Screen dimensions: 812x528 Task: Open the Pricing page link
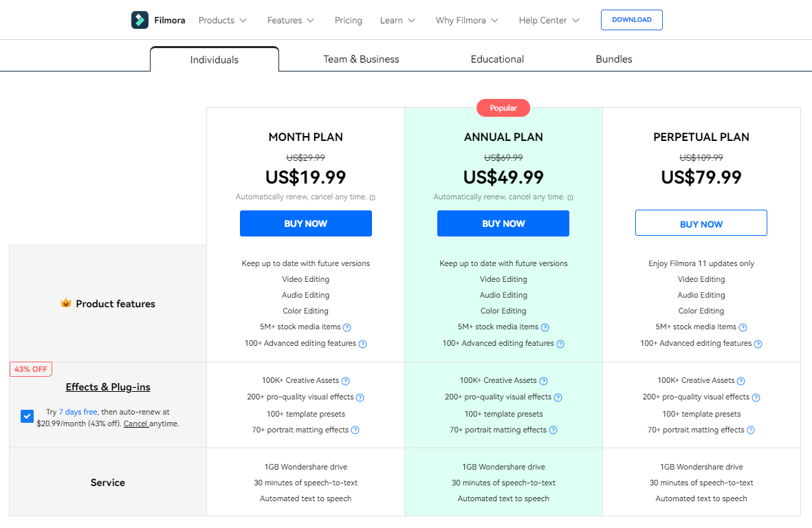tap(349, 21)
